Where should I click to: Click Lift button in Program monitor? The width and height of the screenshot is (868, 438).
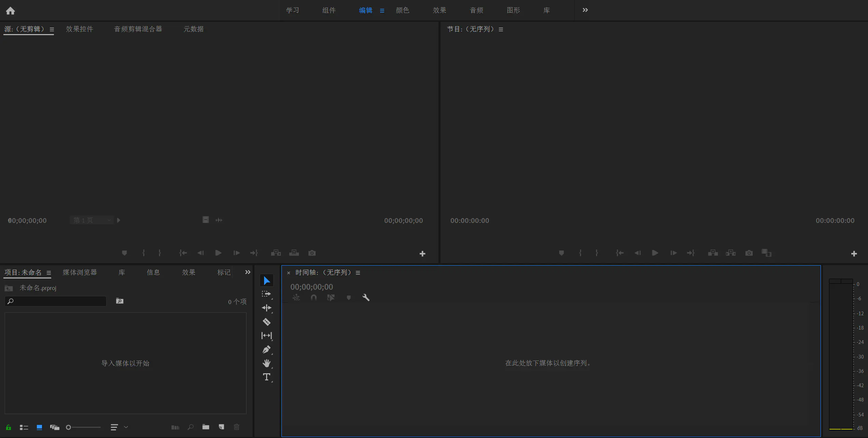click(713, 253)
